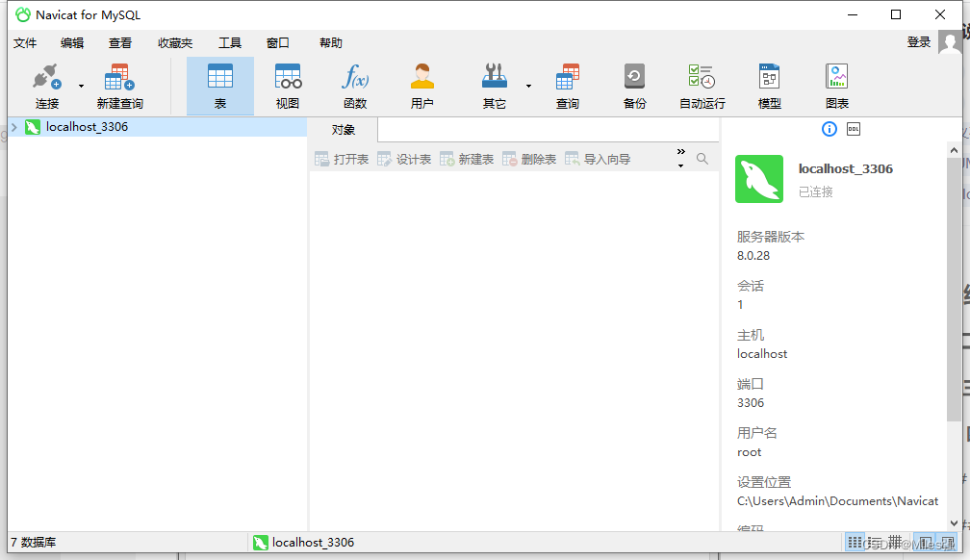
Task: Expand the localhost_3306 connection tree
Action: click(x=13, y=126)
